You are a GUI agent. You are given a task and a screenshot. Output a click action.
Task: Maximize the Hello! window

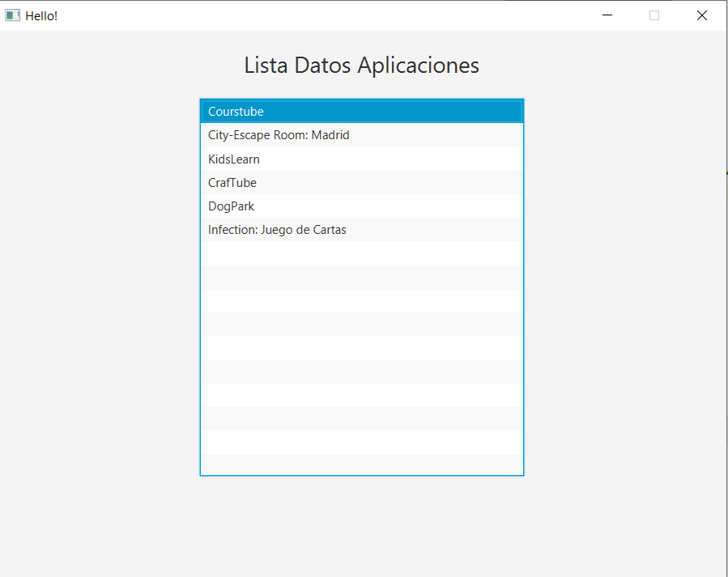(653, 15)
